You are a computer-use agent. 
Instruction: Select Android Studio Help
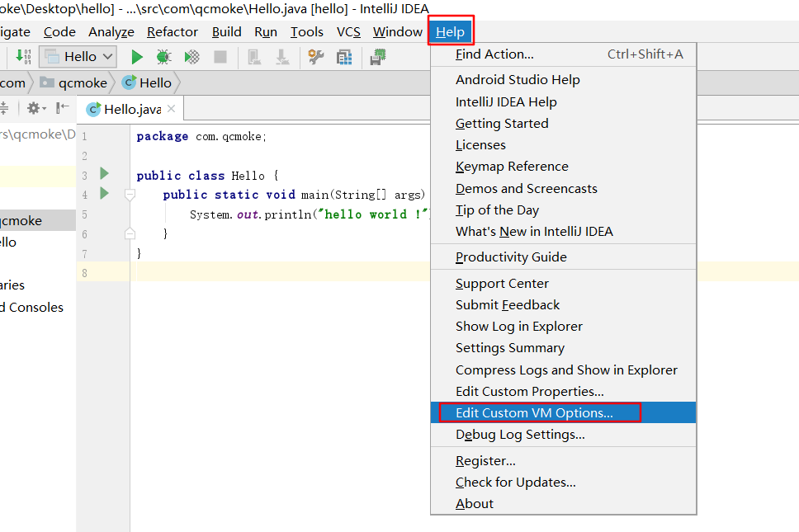point(564,79)
